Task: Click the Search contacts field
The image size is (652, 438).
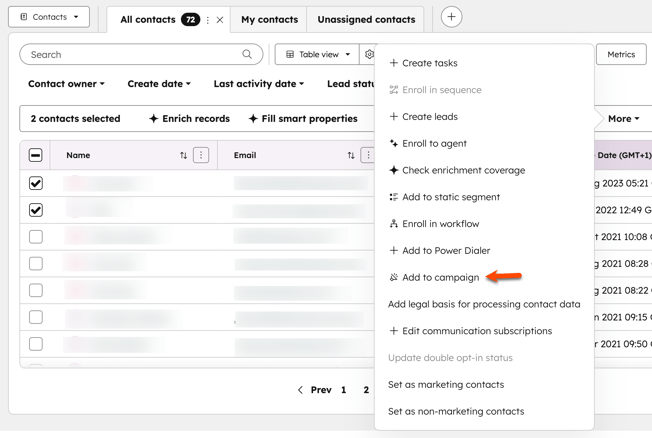Action: (141, 54)
